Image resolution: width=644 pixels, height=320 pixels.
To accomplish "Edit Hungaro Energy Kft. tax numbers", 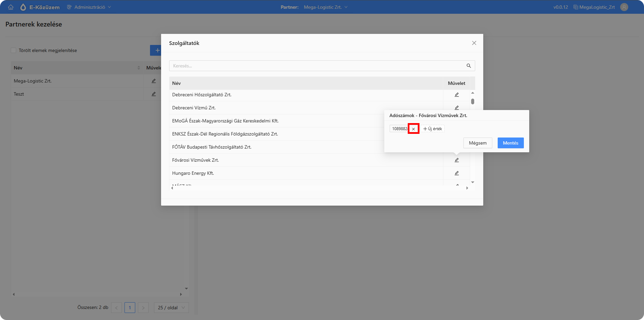I will point(457,173).
